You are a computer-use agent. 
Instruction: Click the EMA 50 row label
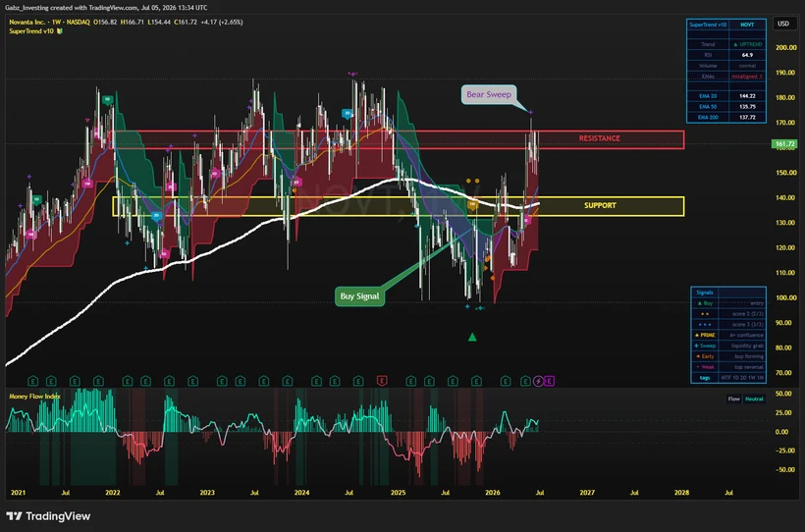(x=708, y=107)
